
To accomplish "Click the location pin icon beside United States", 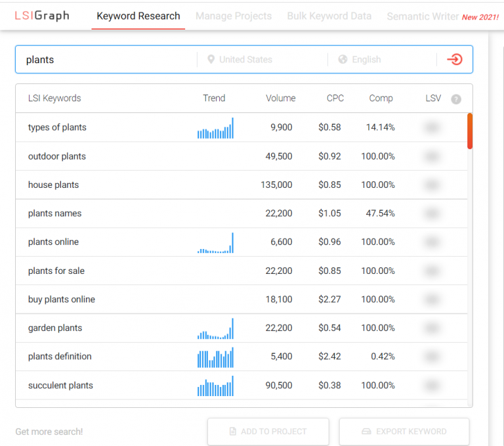I will click(211, 60).
